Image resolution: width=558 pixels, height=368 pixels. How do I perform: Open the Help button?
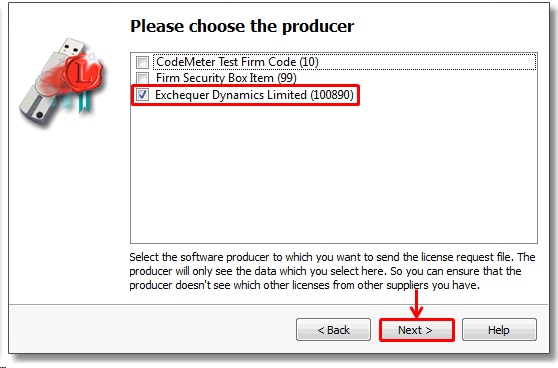499,330
